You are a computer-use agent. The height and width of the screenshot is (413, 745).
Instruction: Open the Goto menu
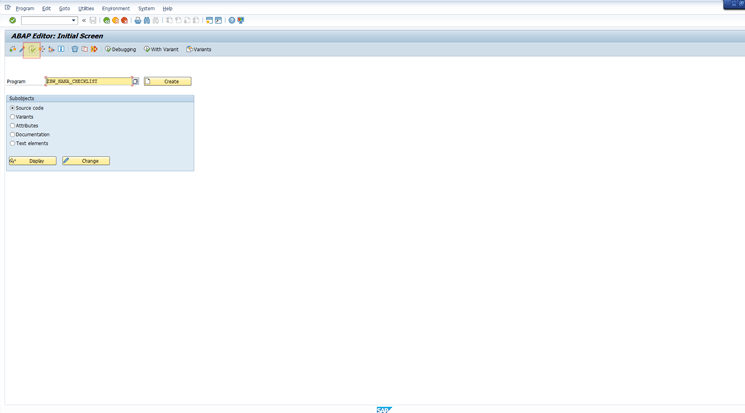click(x=64, y=9)
